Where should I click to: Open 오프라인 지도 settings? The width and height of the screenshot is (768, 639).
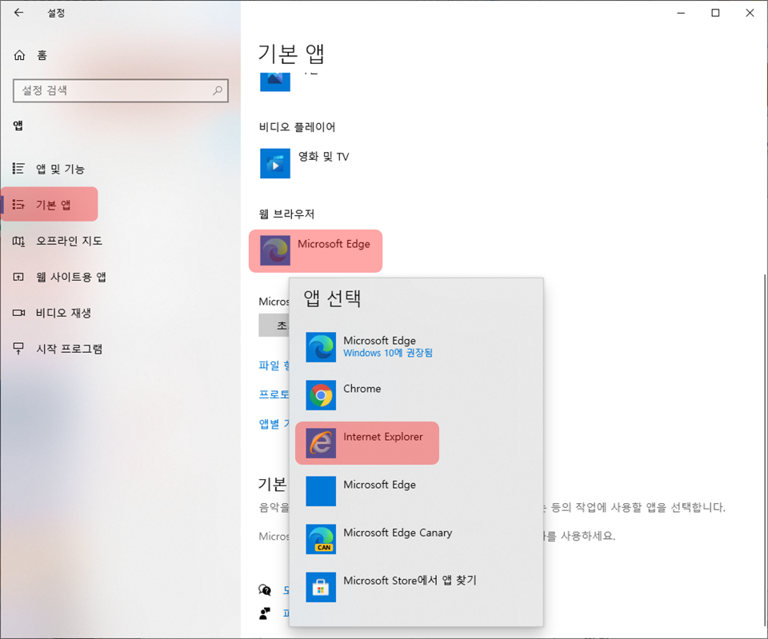[58, 241]
